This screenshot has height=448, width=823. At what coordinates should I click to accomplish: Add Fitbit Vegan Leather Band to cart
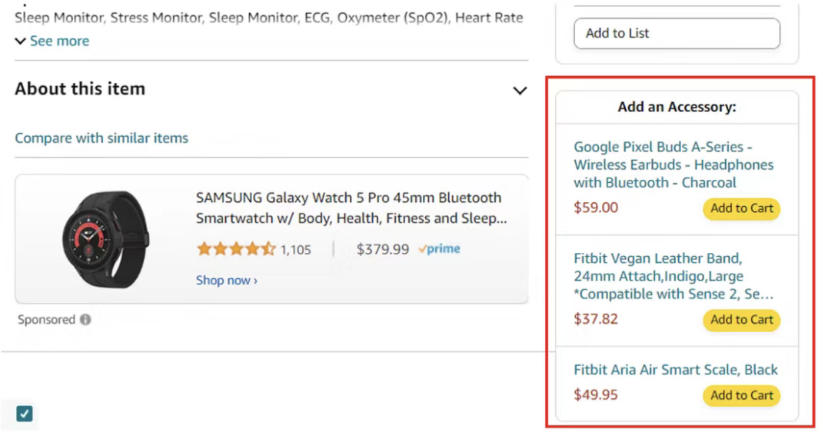point(741,320)
